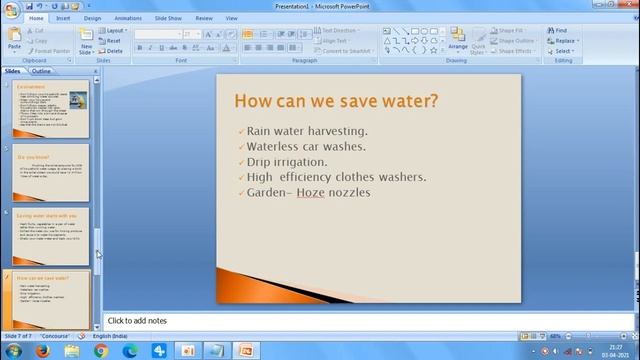Expand the Replace dropdown
640x360 pixels.
[x=578, y=41]
